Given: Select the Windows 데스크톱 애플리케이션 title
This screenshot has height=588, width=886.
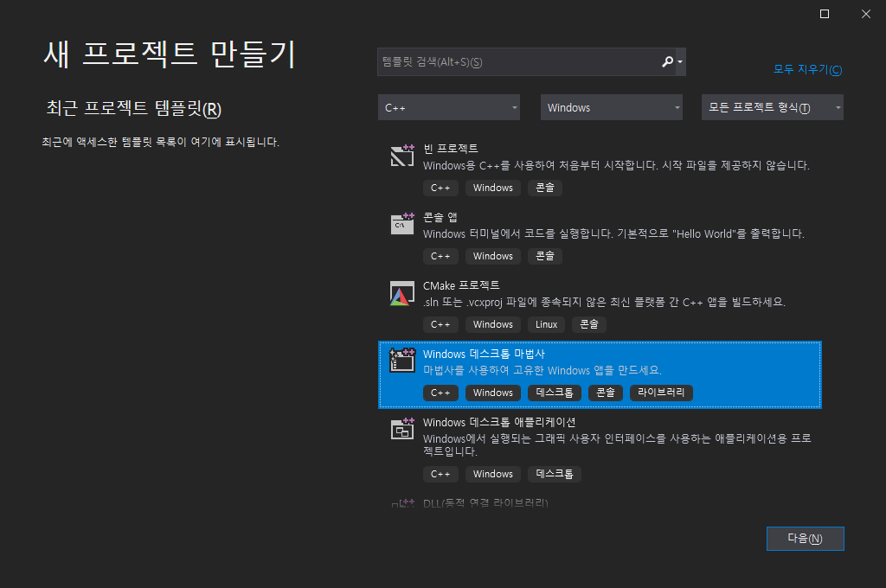Looking at the screenshot, I should tap(499, 423).
